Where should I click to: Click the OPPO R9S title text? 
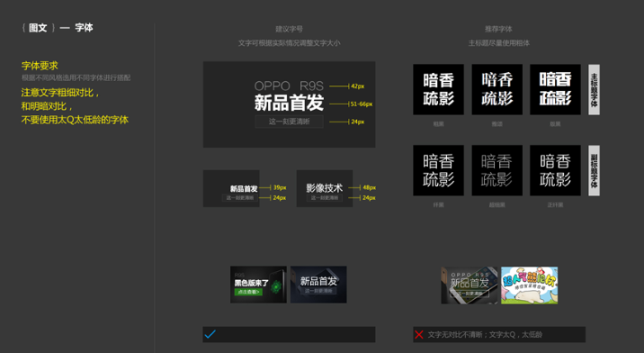pyautogui.click(x=289, y=86)
